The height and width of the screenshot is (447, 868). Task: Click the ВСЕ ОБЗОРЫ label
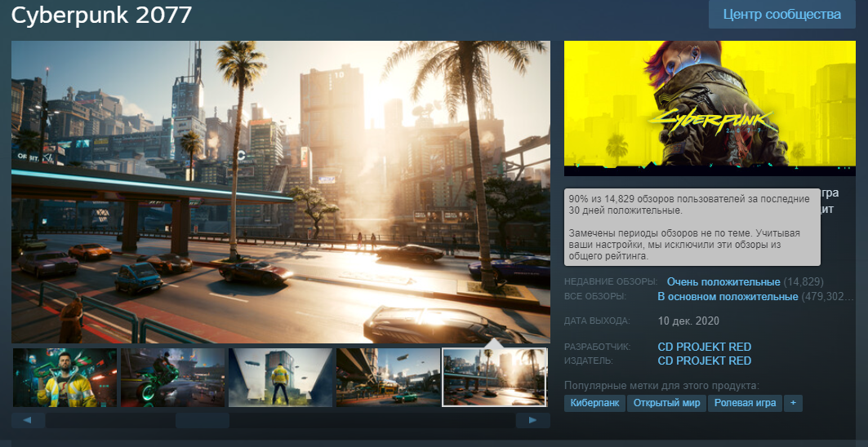tap(595, 297)
